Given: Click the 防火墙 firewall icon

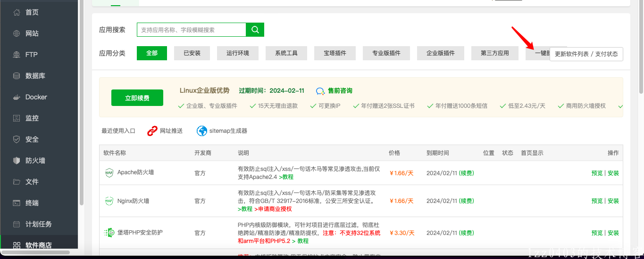Looking at the screenshot, I should point(17,161).
